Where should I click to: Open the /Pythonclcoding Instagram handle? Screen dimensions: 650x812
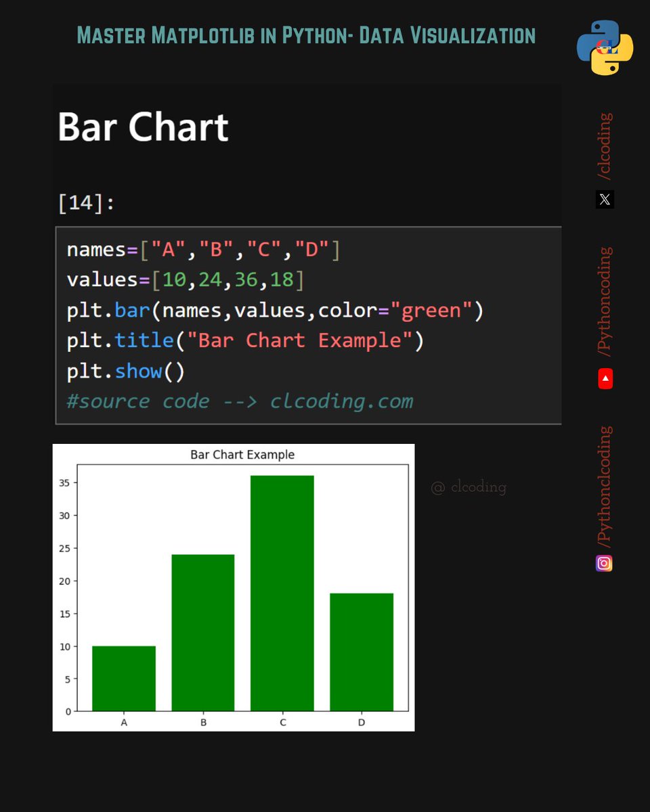pyautogui.click(x=605, y=487)
